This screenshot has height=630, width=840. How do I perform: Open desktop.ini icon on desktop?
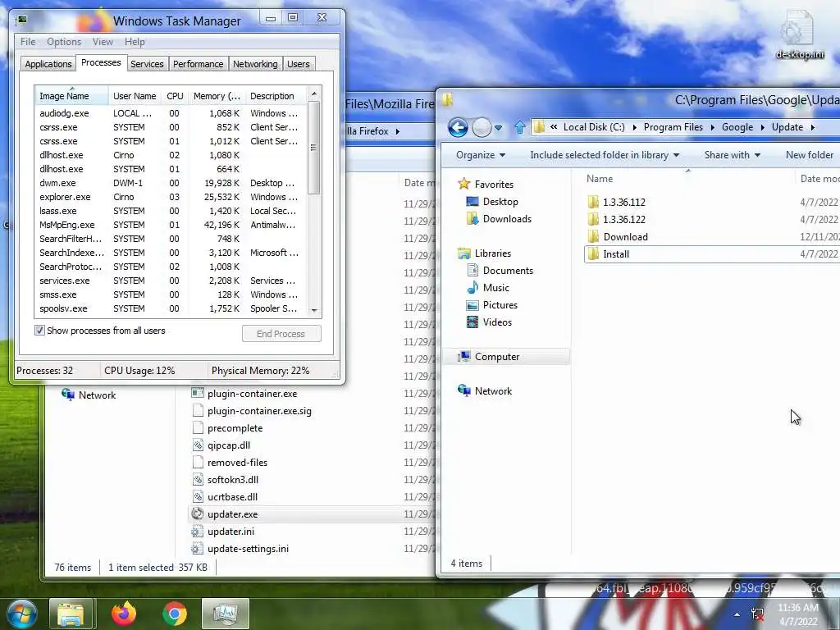(799, 34)
